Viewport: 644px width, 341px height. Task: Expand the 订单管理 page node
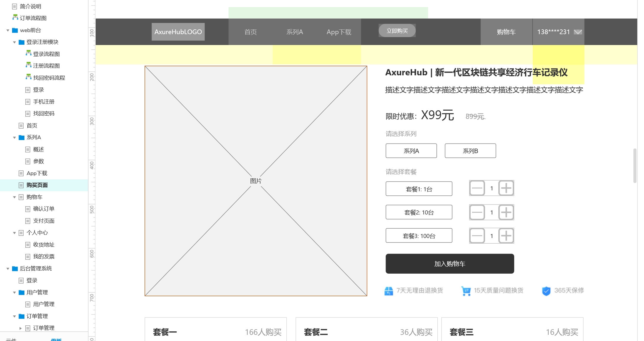click(x=20, y=328)
